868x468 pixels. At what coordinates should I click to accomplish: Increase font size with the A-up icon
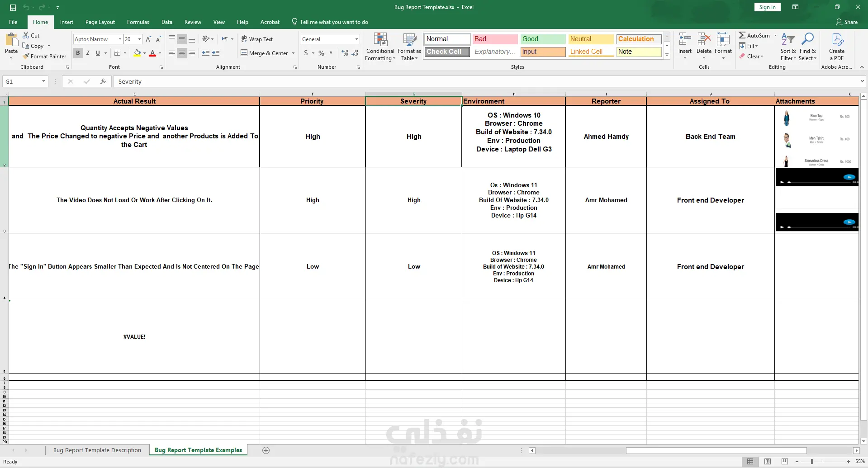click(x=148, y=39)
